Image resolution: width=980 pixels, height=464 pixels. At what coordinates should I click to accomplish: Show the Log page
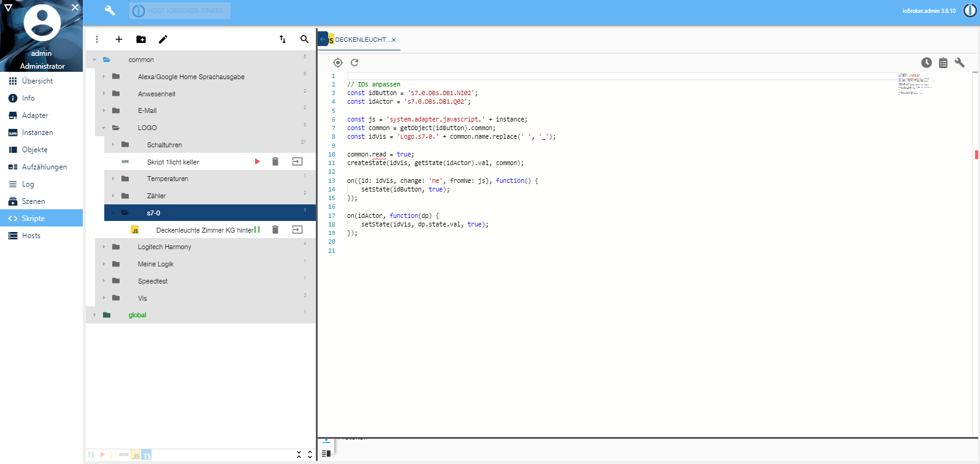(x=41, y=184)
